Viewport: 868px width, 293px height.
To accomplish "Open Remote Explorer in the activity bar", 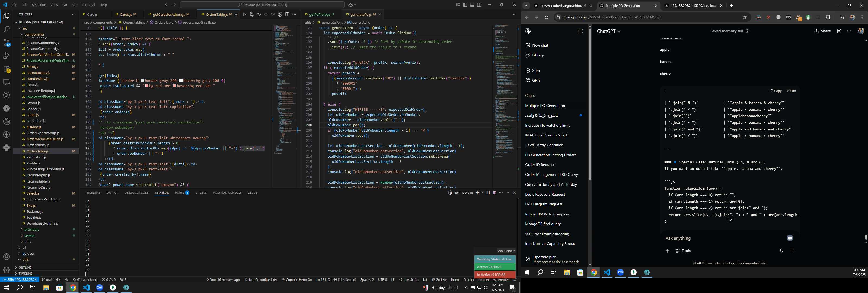I will [7, 82].
